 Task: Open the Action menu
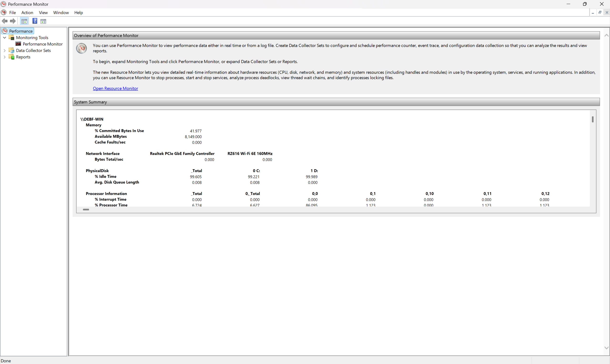click(x=27, y=12)
